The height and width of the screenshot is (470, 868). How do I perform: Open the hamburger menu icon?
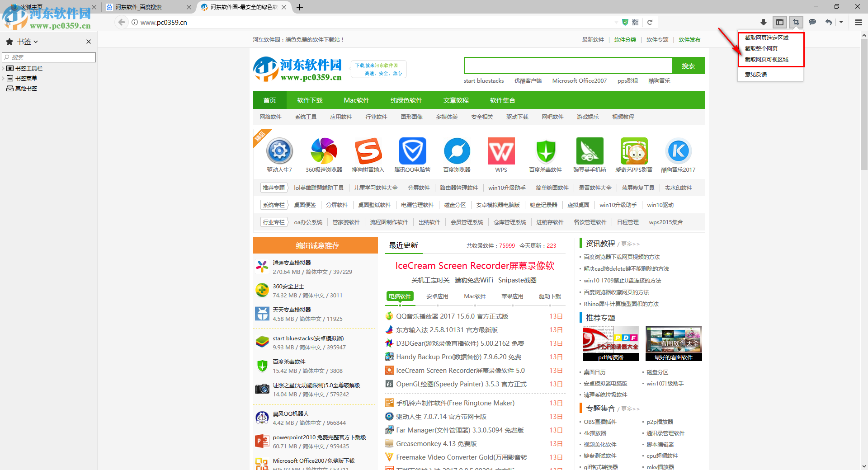click(x=858, y=22)
